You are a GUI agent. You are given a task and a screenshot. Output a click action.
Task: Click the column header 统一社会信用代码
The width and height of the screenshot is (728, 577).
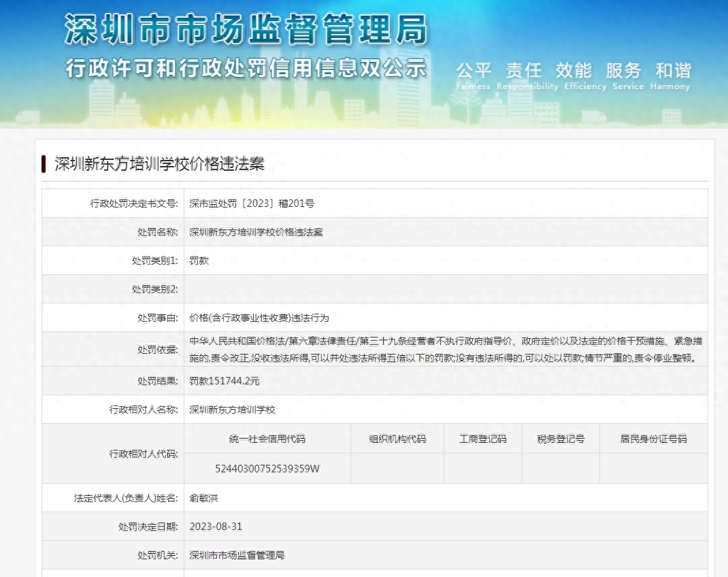pos(267,439)
